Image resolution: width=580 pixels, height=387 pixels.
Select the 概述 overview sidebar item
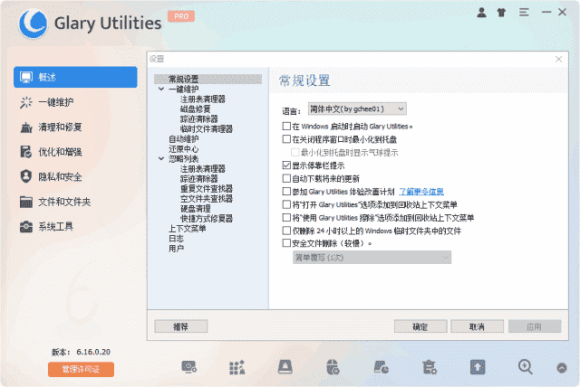point(75,77)
